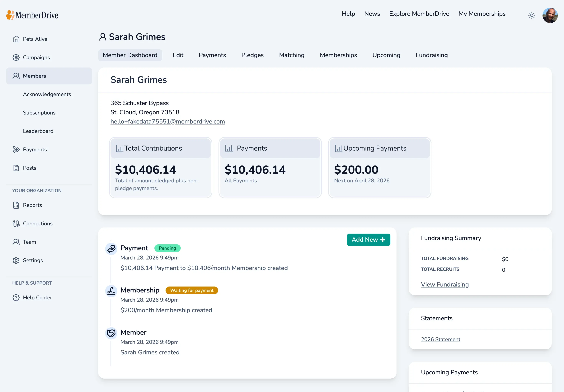Click the TOTAL FUNDRAISING label
Viewport: 564px width, 392px height.
445,258
